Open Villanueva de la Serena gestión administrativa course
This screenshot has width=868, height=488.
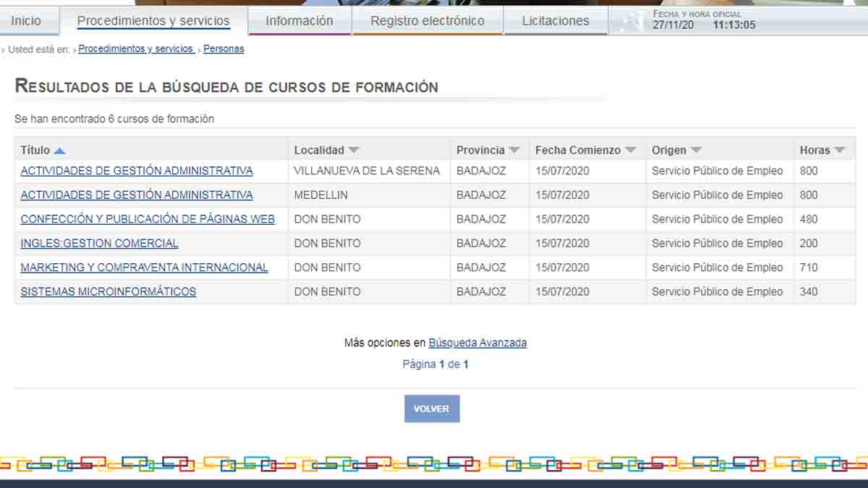click(137, 171)
